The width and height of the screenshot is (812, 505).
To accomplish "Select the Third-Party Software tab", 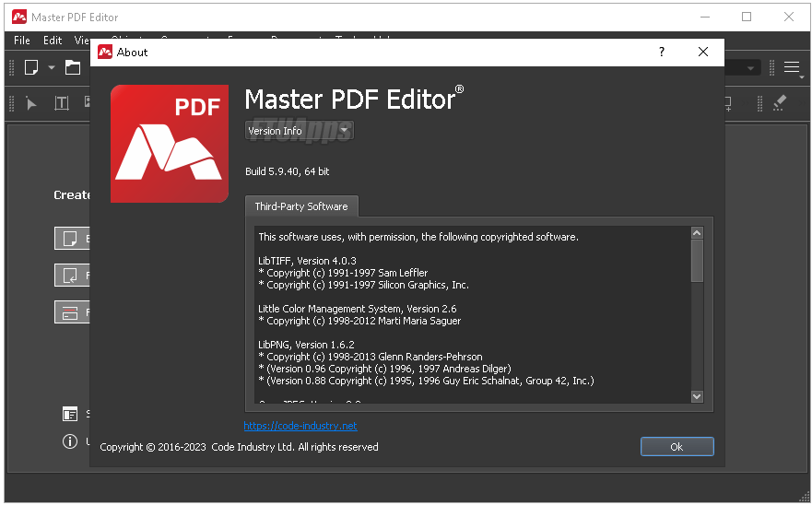I will 301,206.
